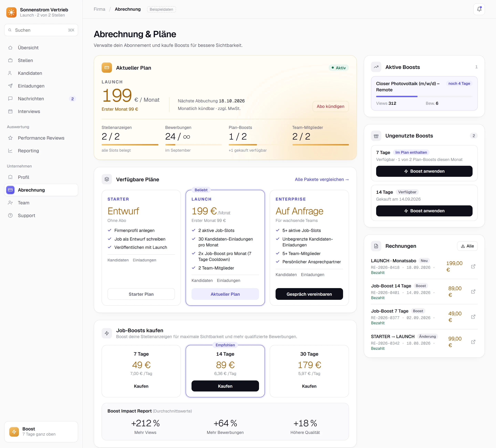Open Support in the sidebar
Image resolution: width=496 pixels, height=448 pixels.
pos(41,215)
